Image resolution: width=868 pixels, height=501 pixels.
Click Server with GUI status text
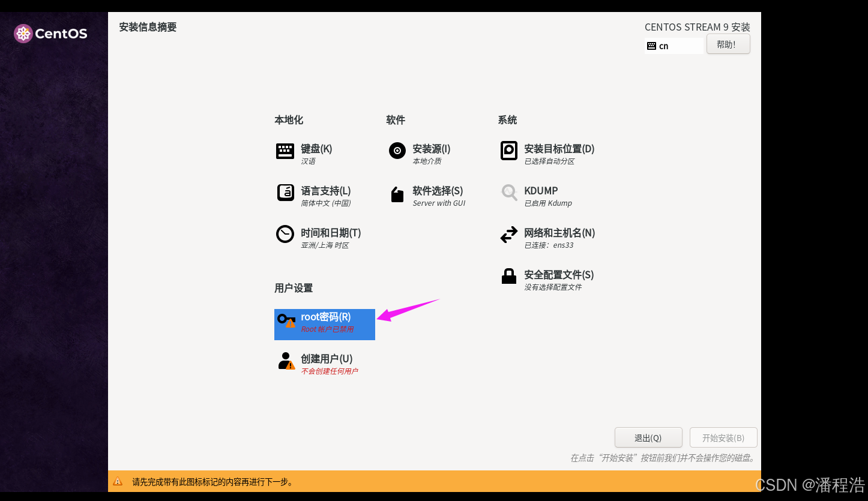439,203
